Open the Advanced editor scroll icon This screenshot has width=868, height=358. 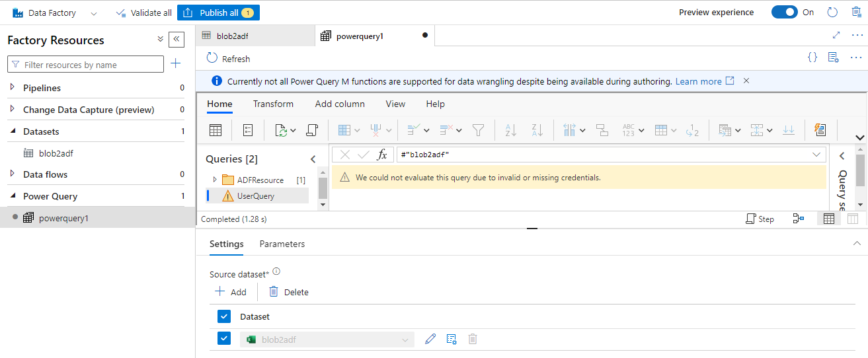pyautogui.click(x=312, y=130)
